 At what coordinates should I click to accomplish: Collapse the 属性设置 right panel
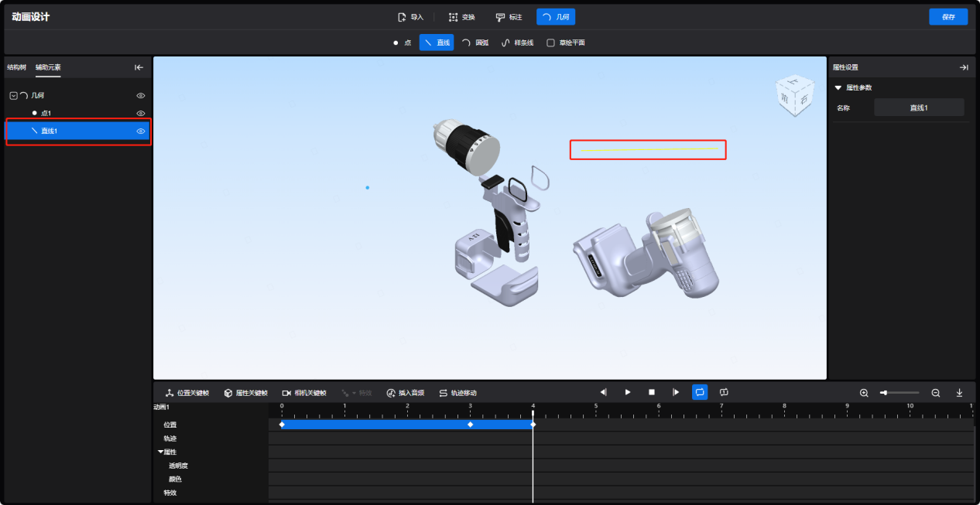point(964,67)
